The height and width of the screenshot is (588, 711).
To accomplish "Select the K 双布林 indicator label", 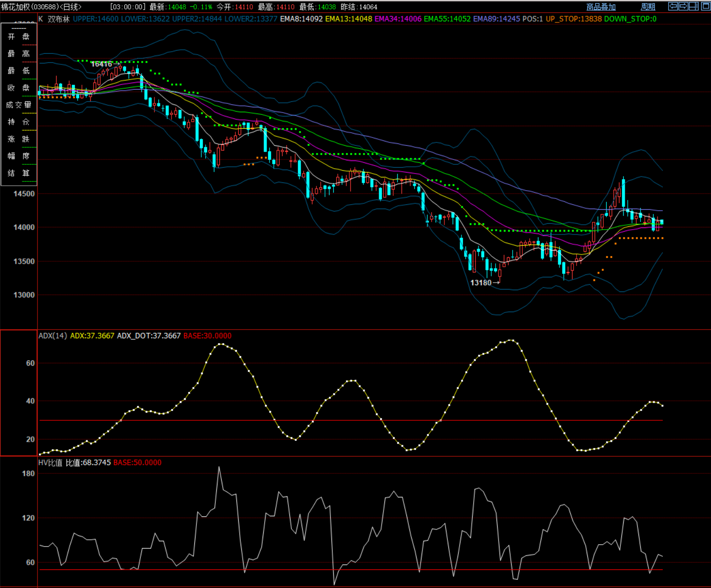I will (54, 19).
